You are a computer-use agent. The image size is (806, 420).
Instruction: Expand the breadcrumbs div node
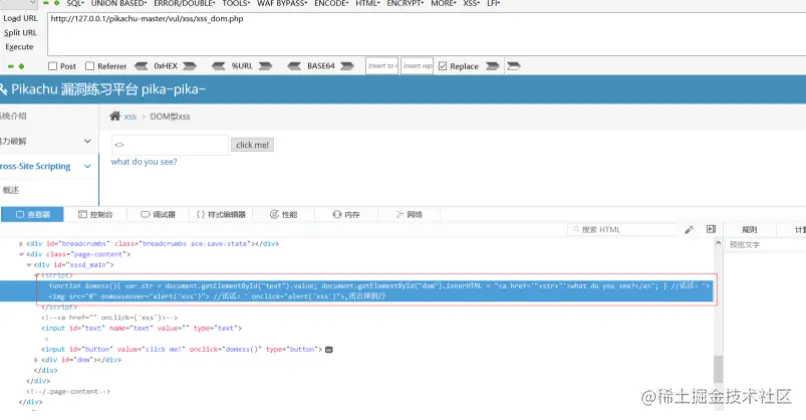(21, 244)
